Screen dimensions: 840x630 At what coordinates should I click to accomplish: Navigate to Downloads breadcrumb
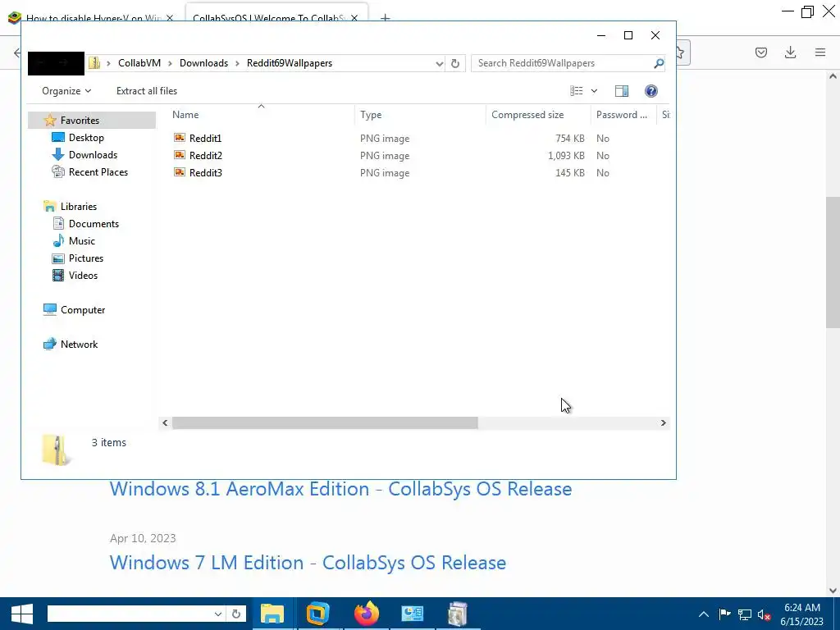pos(203,62)
